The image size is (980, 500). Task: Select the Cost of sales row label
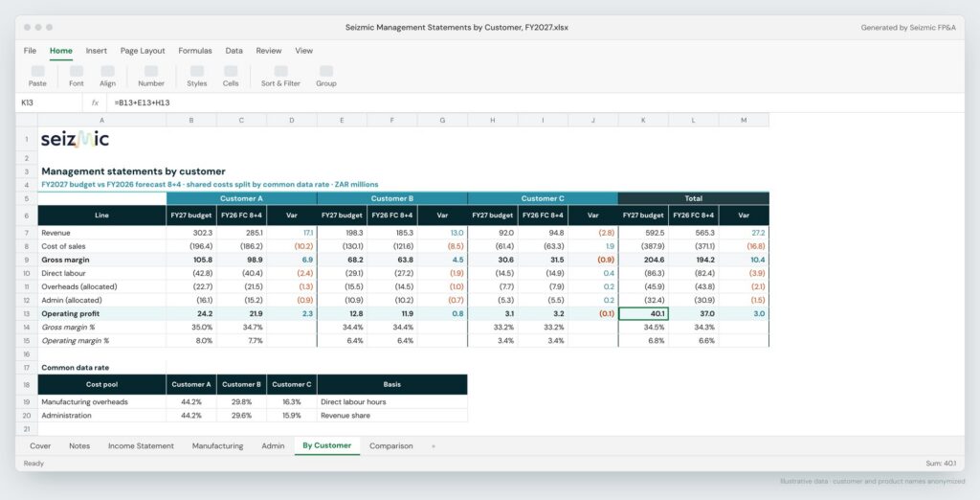point(101,246)
